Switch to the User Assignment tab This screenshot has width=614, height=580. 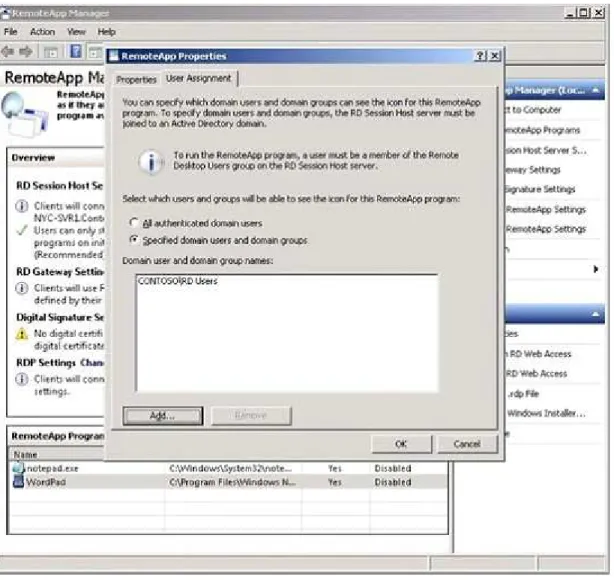click(199, 78)
